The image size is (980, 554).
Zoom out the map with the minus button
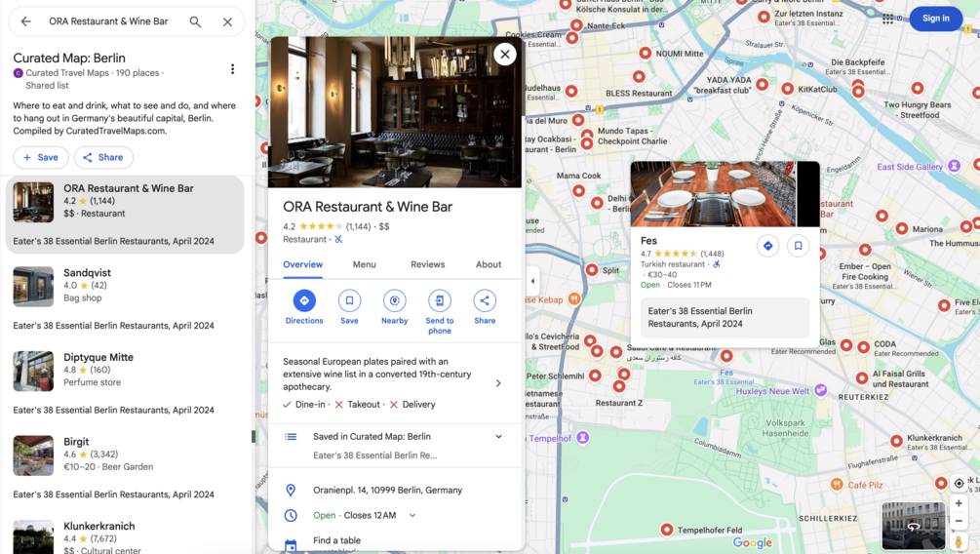[959, 521]
